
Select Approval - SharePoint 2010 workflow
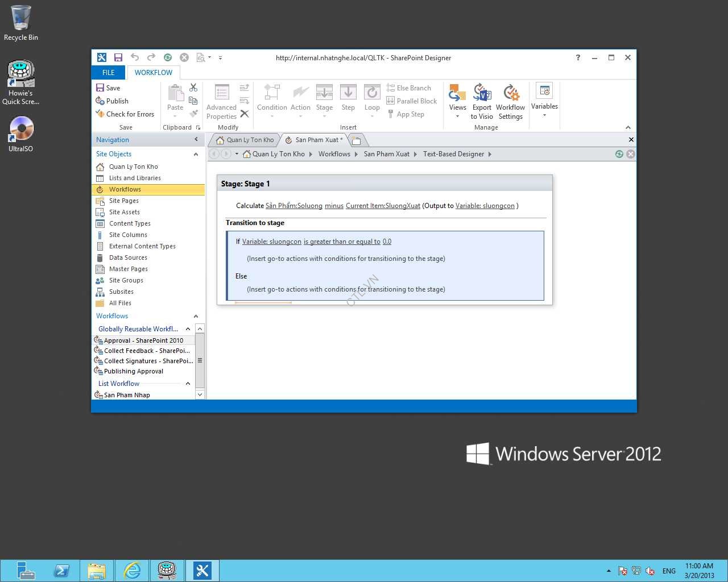click(143, 340)
